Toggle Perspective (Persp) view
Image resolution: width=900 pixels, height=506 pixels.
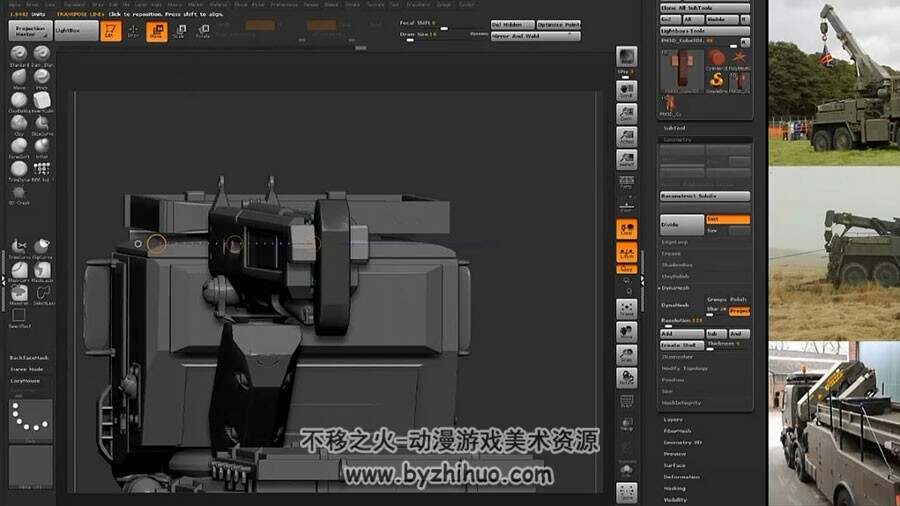point(626,182)
